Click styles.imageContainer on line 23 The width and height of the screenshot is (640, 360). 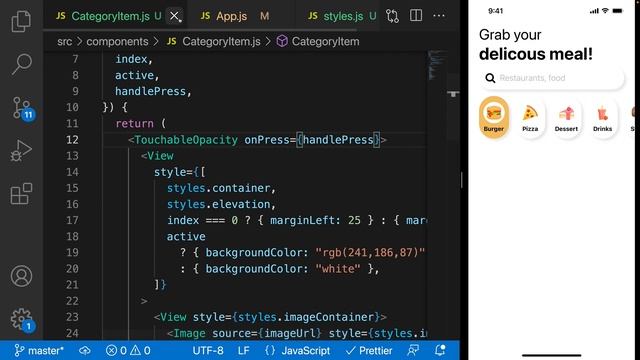(305, 317)
